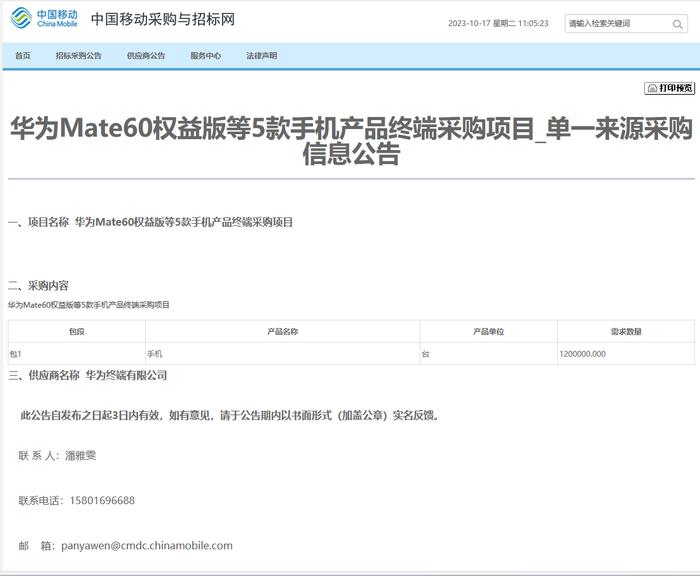Click the 产品单位 table header
This screenshot has height=576, width=700.
[x=488, y=331]
